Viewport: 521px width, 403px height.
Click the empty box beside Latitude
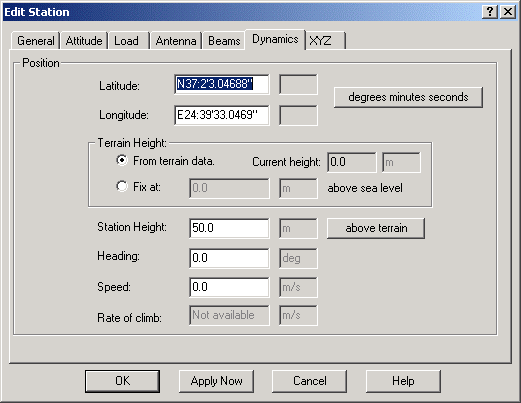[298, 84]
